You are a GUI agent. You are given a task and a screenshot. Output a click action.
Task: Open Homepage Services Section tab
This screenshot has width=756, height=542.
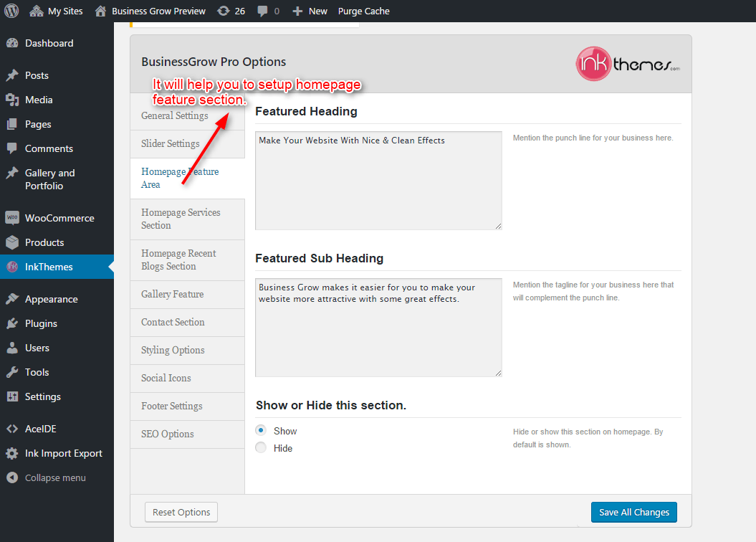tap(188, 219)
